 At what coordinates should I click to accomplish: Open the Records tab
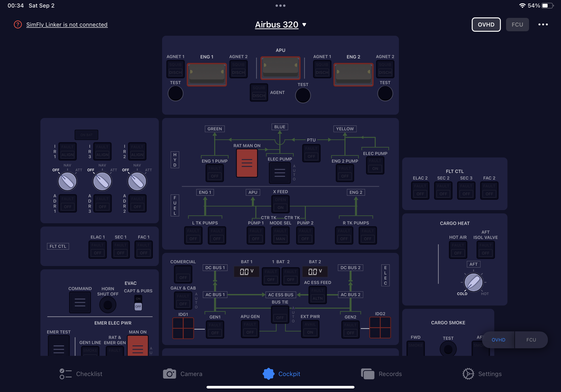tap(381, 374)
